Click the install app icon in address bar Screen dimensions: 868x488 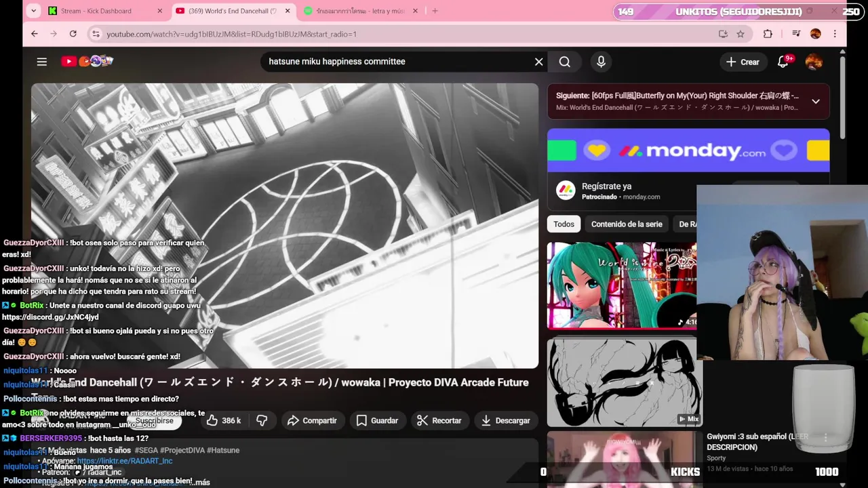723,34
